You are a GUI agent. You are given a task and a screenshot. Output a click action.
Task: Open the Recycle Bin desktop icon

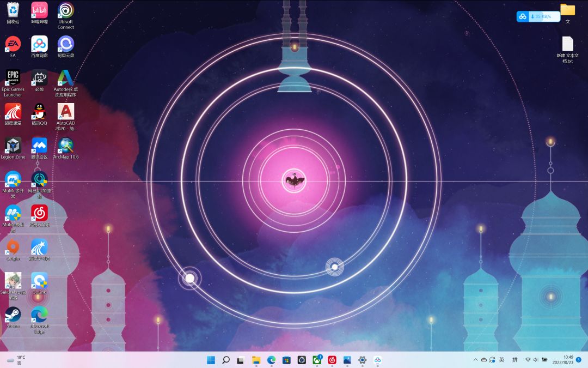click(x=13, y=13)
